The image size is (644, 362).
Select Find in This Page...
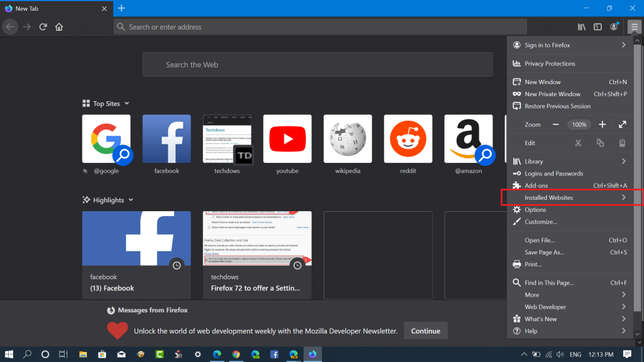tap(570, 283)
